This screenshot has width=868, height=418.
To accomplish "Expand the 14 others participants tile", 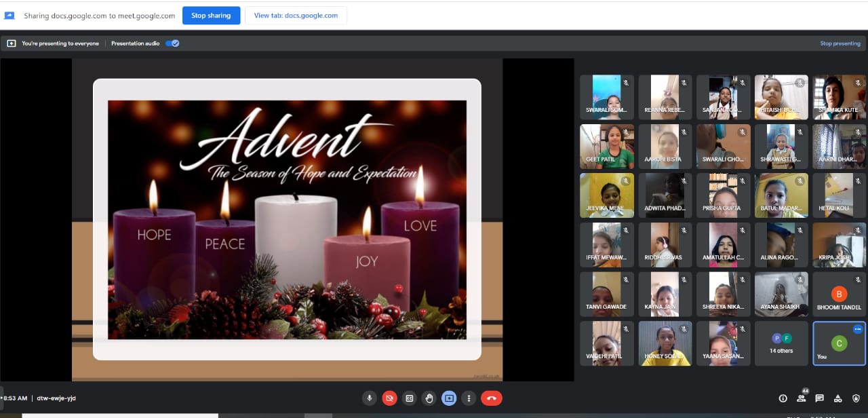I will [x=781, y=343].
